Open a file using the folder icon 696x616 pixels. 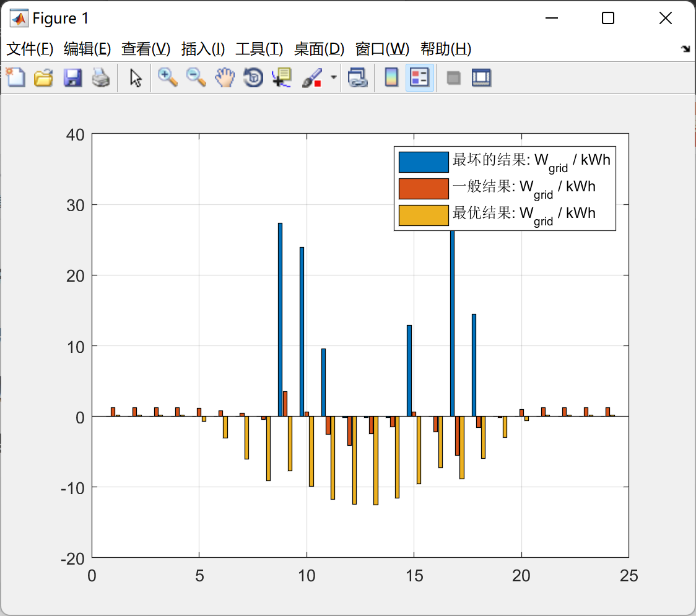click(43, 78)
